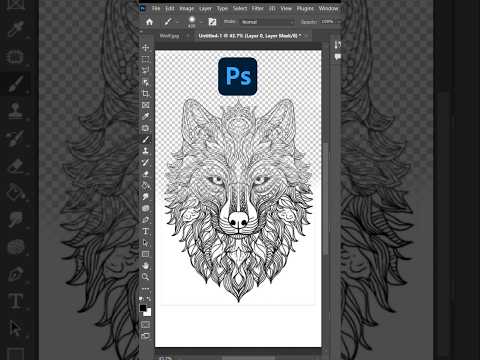Select the Object Selection tool
The height and width of the screenshot is (360, 480).
(x=145, y=82)
